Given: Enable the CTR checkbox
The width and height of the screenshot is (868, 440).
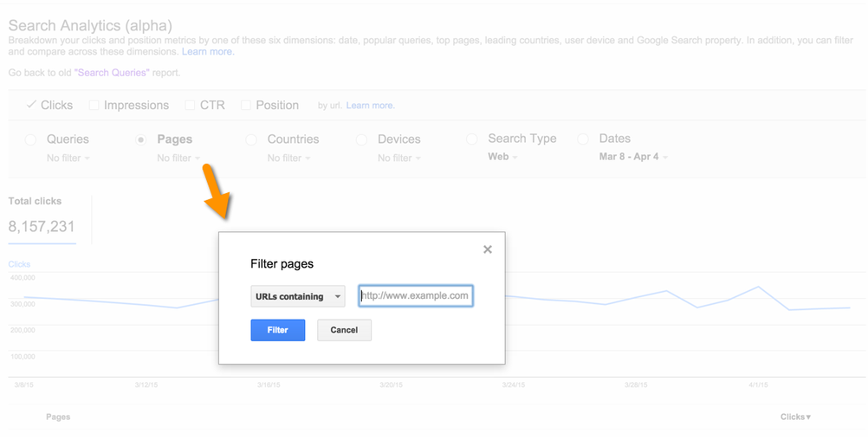Looking at the screenshot, I should (x=190, y=105).
